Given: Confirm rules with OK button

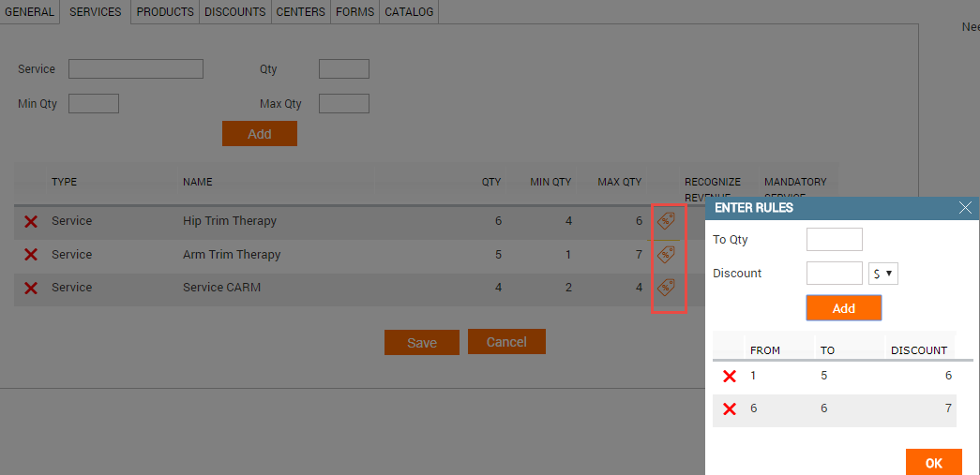Looking at the screenshot, I should tap(934, 463).
